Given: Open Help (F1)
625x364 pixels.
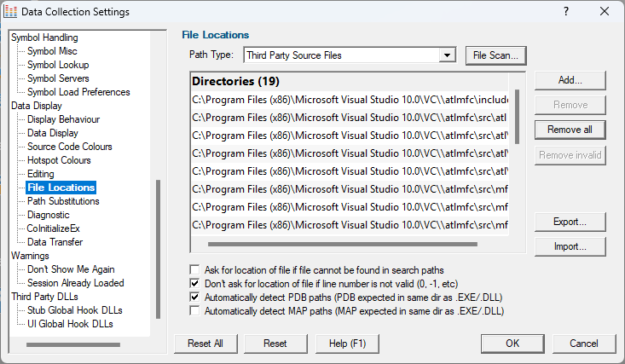Looking at the screenshot, I should click(x=347, y=344).
